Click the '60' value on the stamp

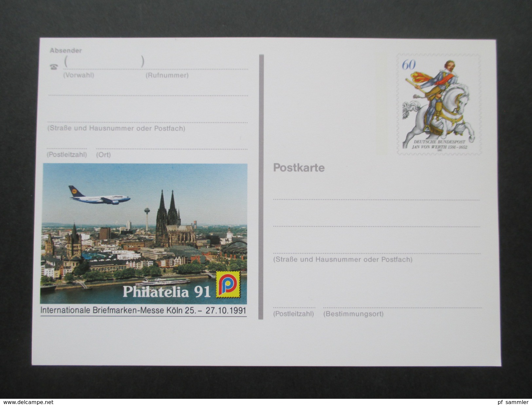pos(408,64)
